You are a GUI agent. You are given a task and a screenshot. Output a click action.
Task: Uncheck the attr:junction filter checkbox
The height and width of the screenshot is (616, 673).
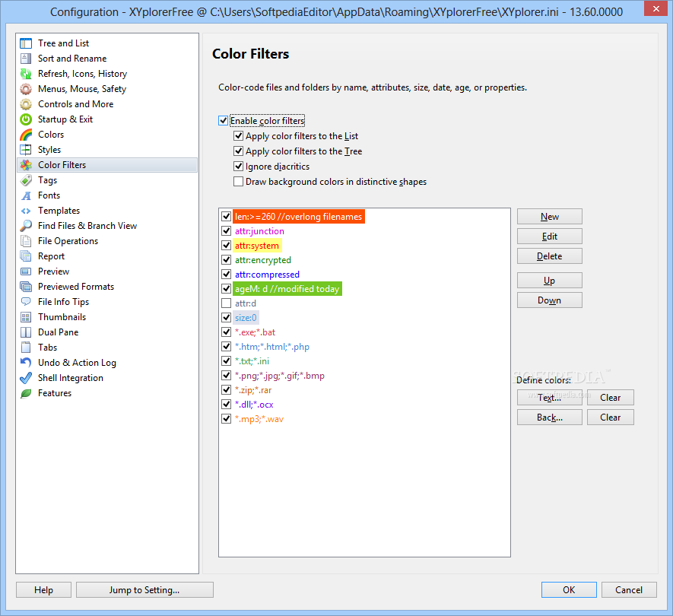click(x=226, y=231)
